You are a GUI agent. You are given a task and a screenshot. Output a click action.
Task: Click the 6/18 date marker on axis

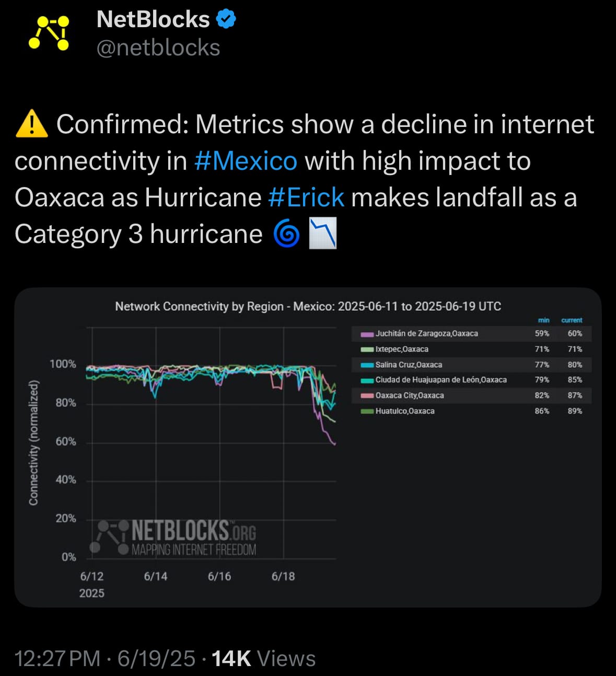point(283,576)
